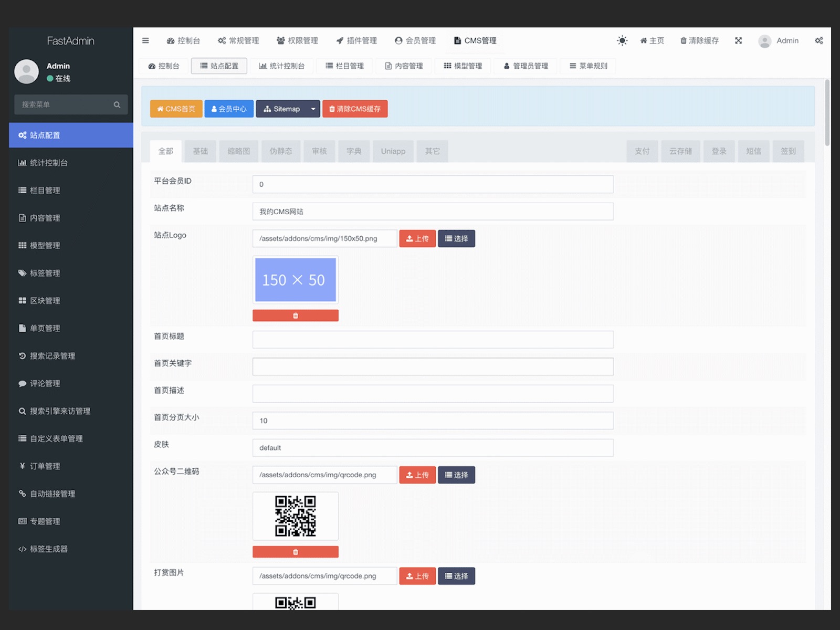Open the 控制台 top menu
Screen dimensions: 840x630
pyautogui.click(x=183, y=40)
